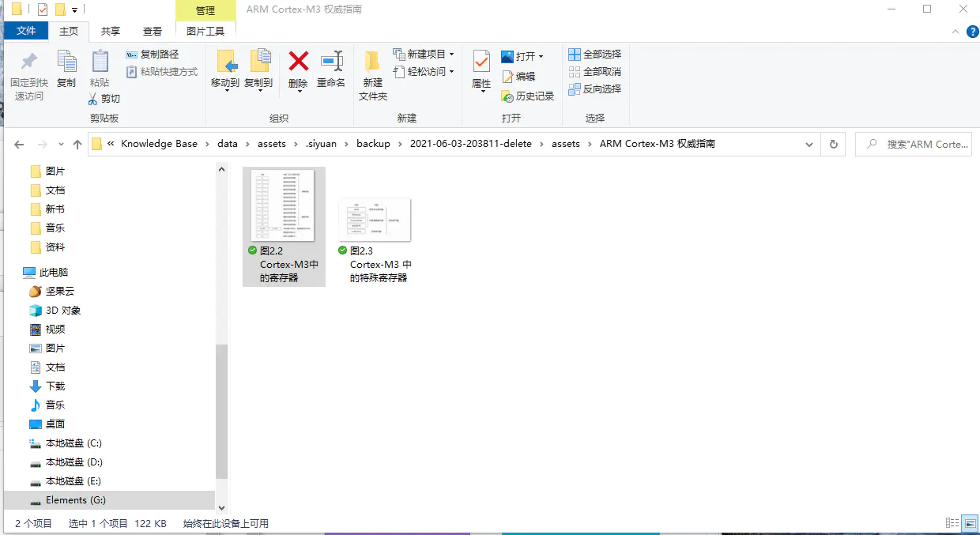
Task: Click Select None (全部取消)
Action: pos(595,72)
